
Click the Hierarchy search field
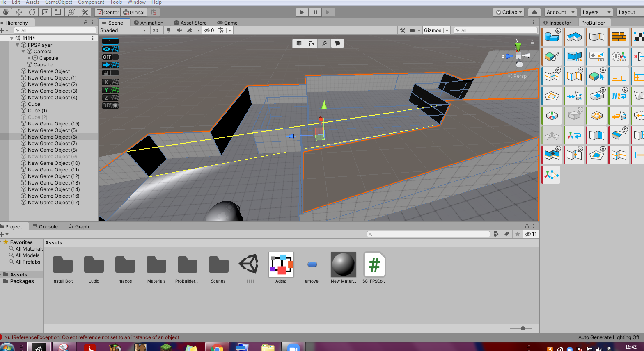(x=55, y=30)
